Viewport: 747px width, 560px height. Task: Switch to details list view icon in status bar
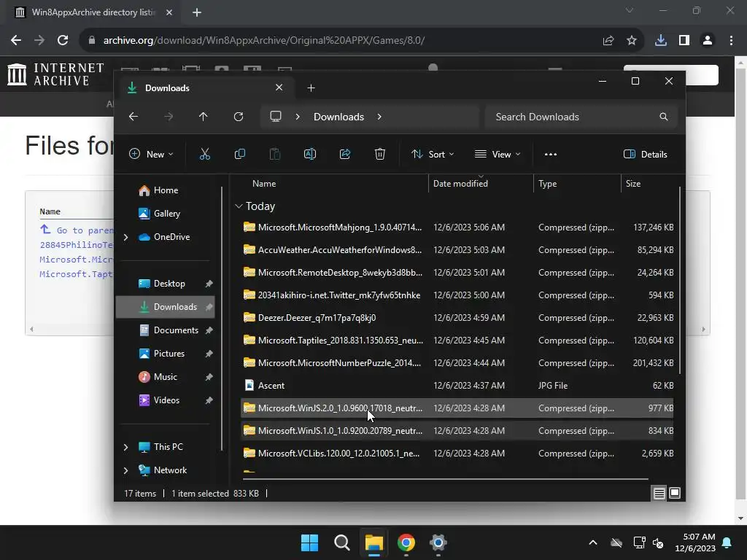(659, 494)
